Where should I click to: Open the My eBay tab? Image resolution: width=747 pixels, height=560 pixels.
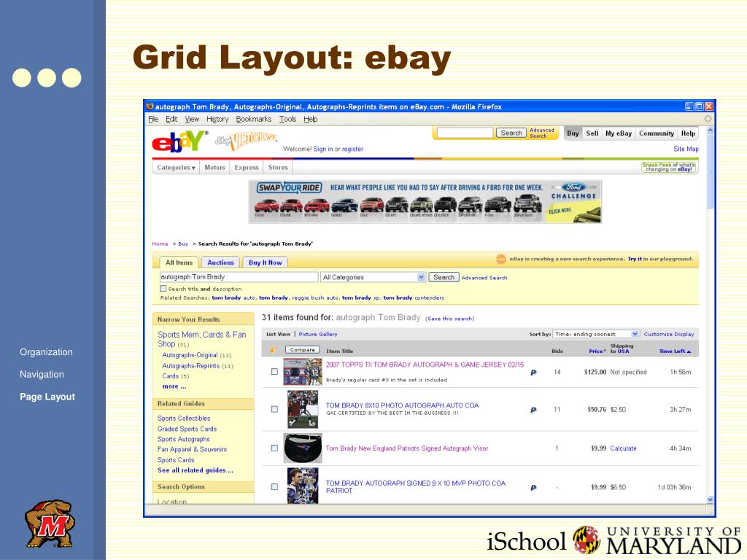(619, 133)
